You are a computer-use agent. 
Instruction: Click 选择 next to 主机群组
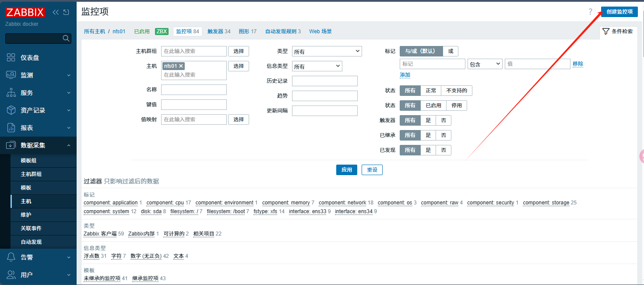coord(239,51)
